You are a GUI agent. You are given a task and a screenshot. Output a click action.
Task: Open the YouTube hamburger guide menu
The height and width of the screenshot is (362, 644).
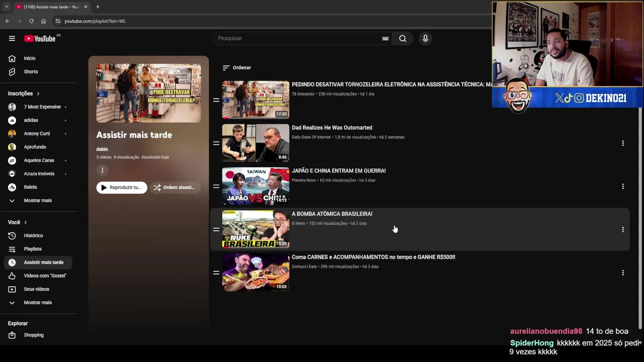[x=12, y=38]
